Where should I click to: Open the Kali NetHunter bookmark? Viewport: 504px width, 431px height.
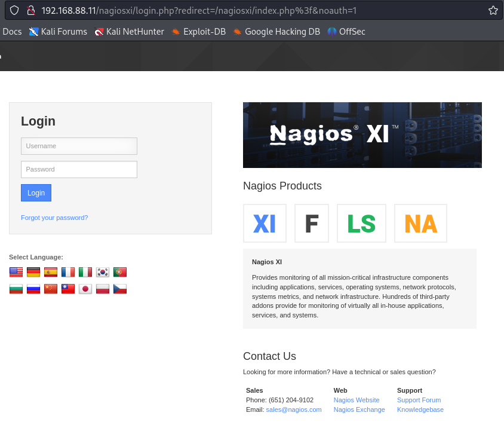(x=129, y=32)
